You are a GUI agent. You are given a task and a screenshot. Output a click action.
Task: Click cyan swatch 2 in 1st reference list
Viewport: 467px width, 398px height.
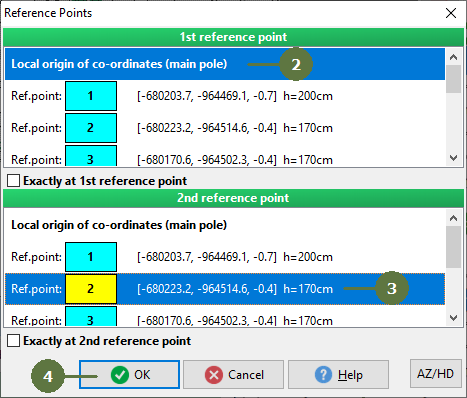(x=91, y=128)
